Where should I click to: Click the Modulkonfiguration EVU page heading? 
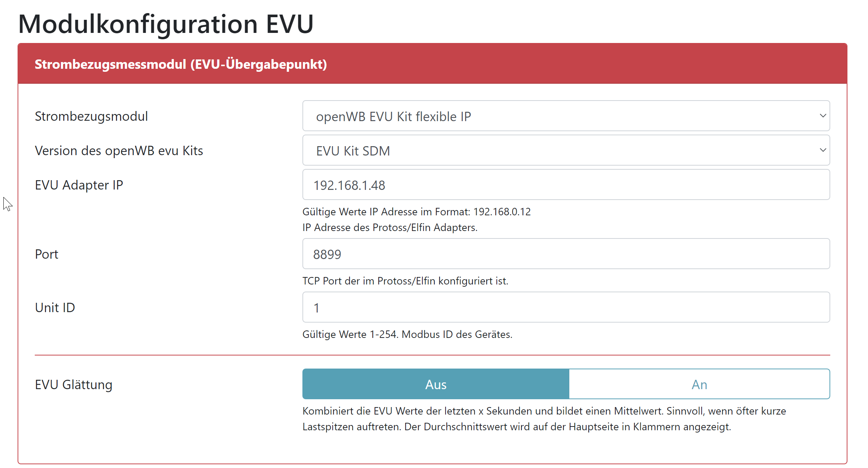coord(166,24)
